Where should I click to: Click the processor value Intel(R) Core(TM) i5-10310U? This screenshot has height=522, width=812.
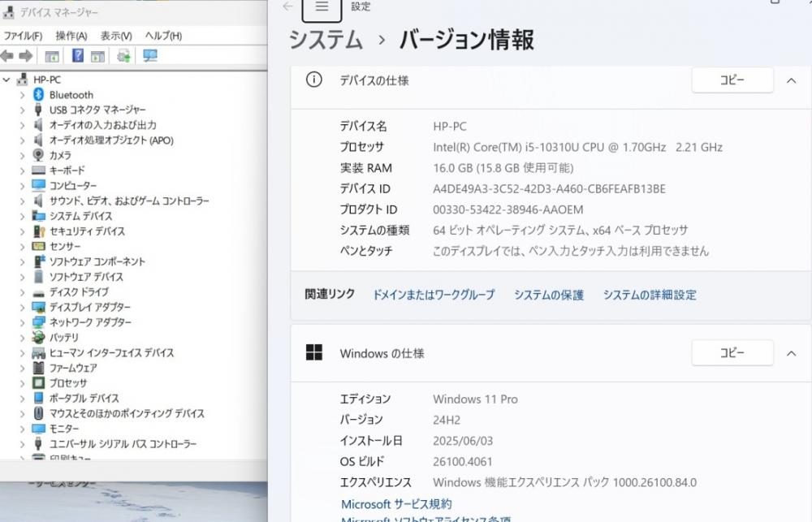(577, 147)
